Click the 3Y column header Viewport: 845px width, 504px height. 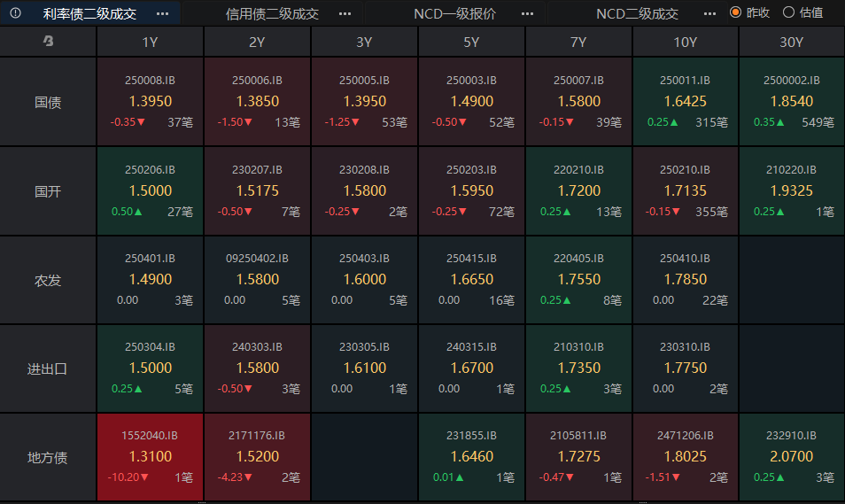[364, 42]
